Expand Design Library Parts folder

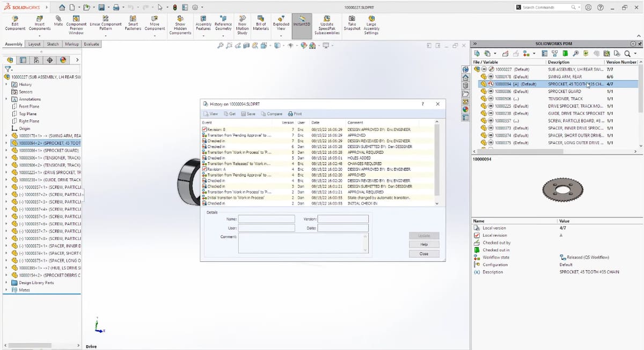click(6, 282)
